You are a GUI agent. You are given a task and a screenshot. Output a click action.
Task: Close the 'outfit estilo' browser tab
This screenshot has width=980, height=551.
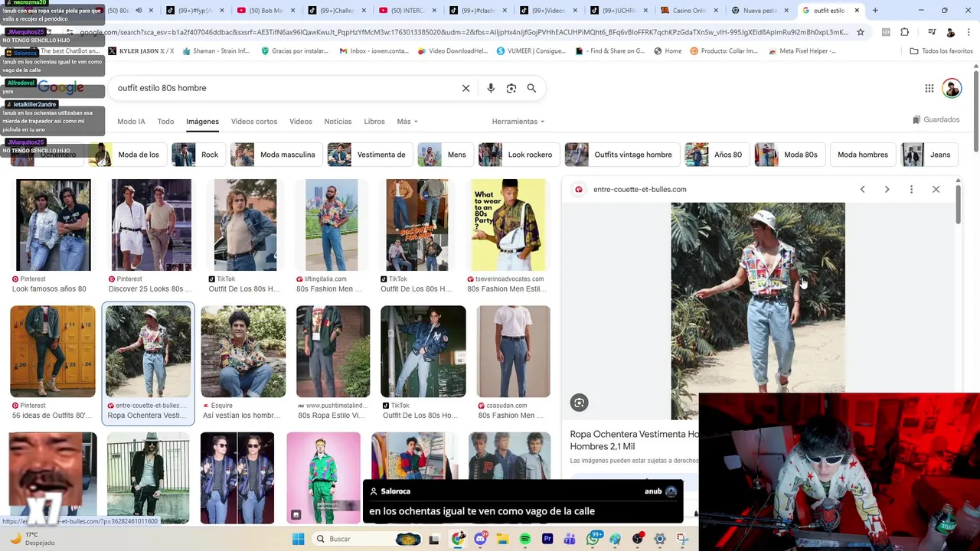coord(857,11)
